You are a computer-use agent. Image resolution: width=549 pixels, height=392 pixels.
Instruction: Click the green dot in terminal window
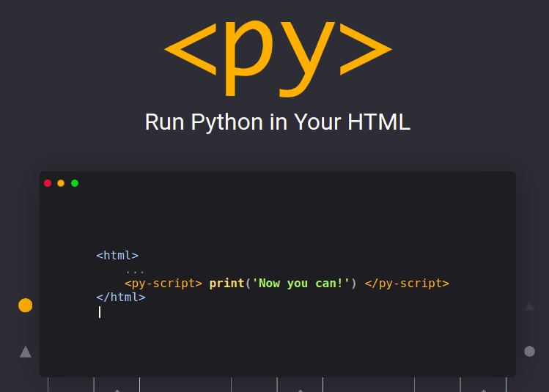pyautogui.click(x=75, y=183)
